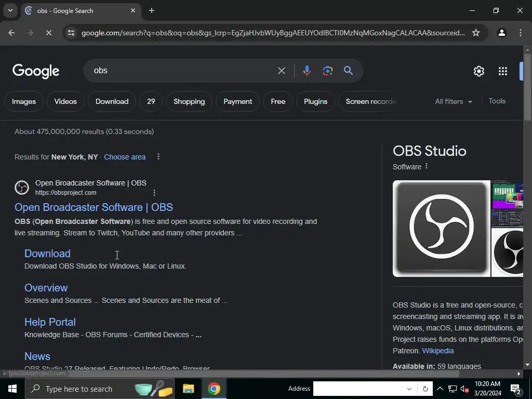Open the network status tray icon
This screenshot has height=399, width=532.
pyautogui.click(x=453, y=389)
